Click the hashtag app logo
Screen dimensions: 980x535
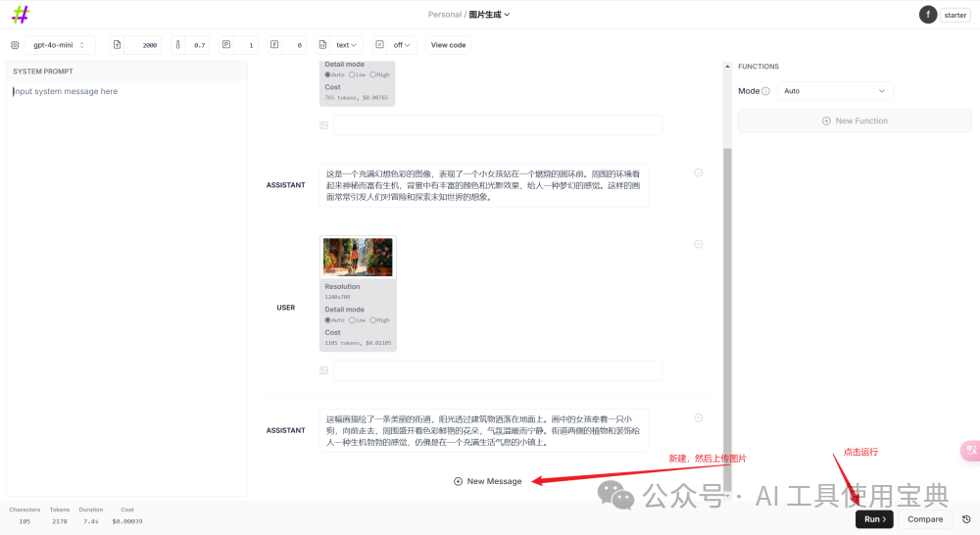(20, 15)
